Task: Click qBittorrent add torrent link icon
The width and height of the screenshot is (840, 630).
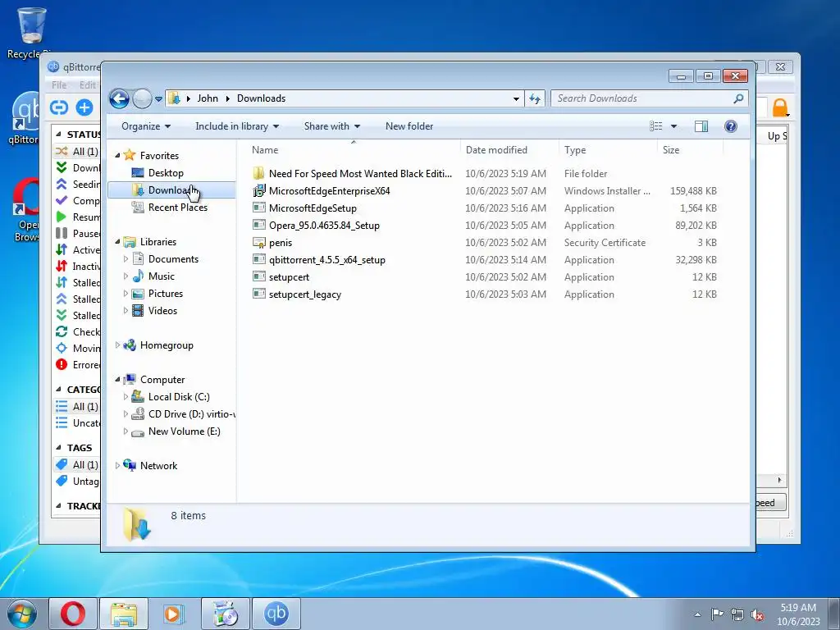Action: point(59,107)
